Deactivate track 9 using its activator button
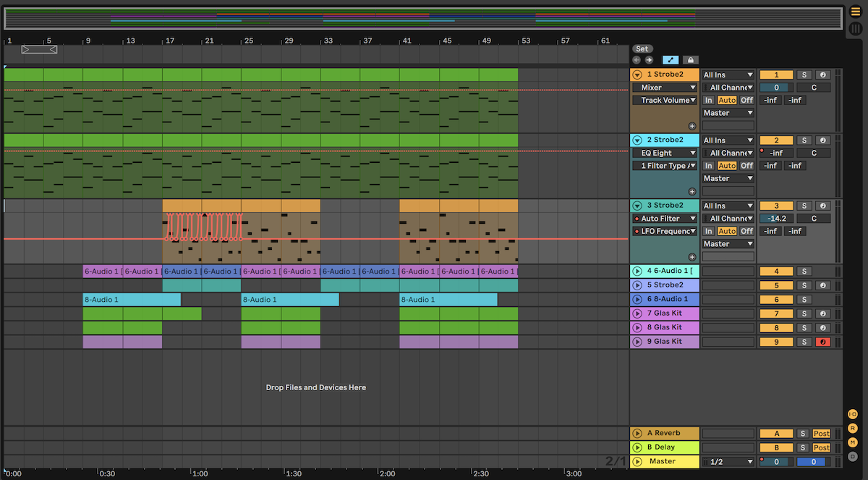This screenshot has width=868, height=480. (776, 342)
